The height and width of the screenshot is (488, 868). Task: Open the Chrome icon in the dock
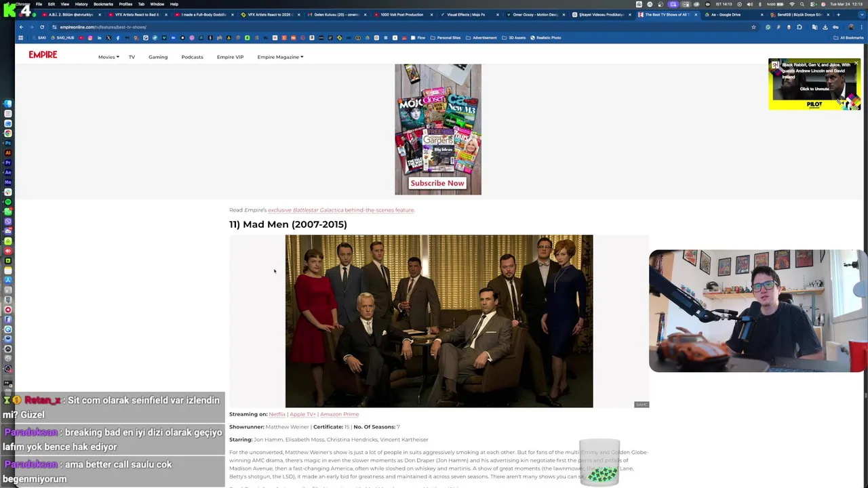point(8,134)
